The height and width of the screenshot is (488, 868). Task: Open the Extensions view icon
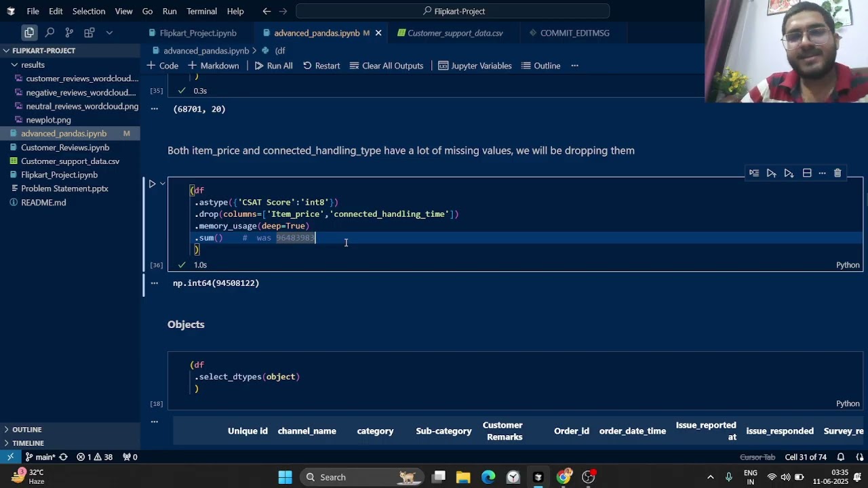click(x=89, y=33)
